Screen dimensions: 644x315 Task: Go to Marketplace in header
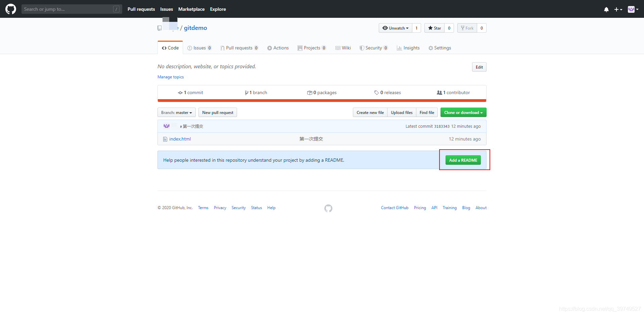click(191, 9)
